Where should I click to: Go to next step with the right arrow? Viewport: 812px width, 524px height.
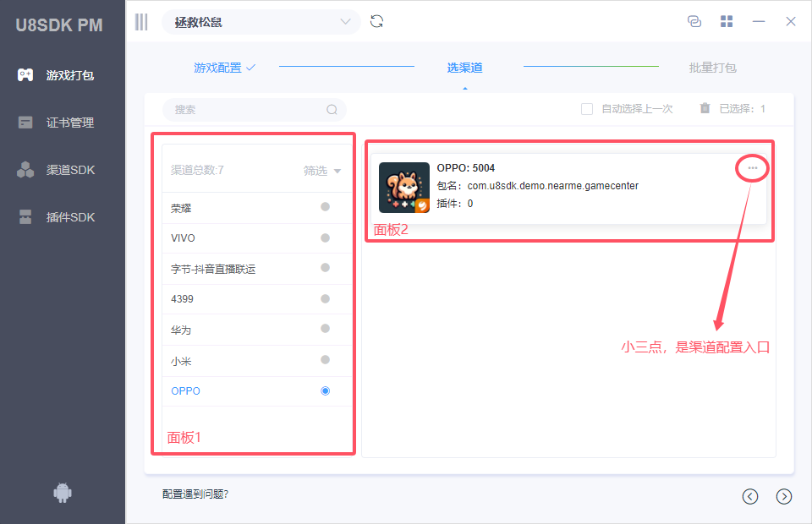[x=784, y=496]
